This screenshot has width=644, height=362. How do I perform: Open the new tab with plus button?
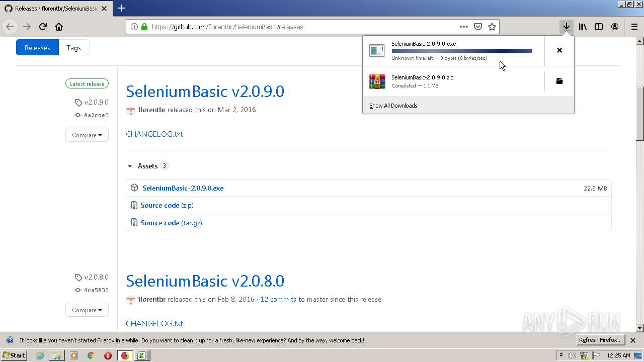coord(121,8)
